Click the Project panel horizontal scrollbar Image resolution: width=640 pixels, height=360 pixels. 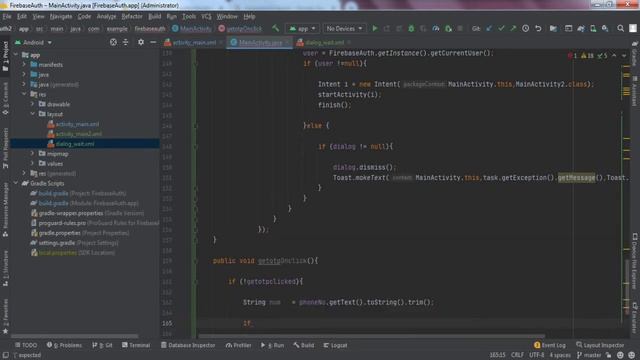tap(75, 336)
